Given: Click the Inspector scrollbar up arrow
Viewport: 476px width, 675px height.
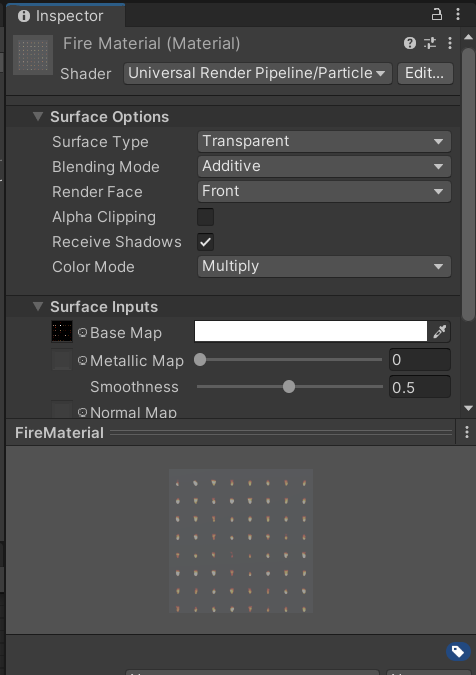Looking at the screenshot, I should (x=468, y=37).
